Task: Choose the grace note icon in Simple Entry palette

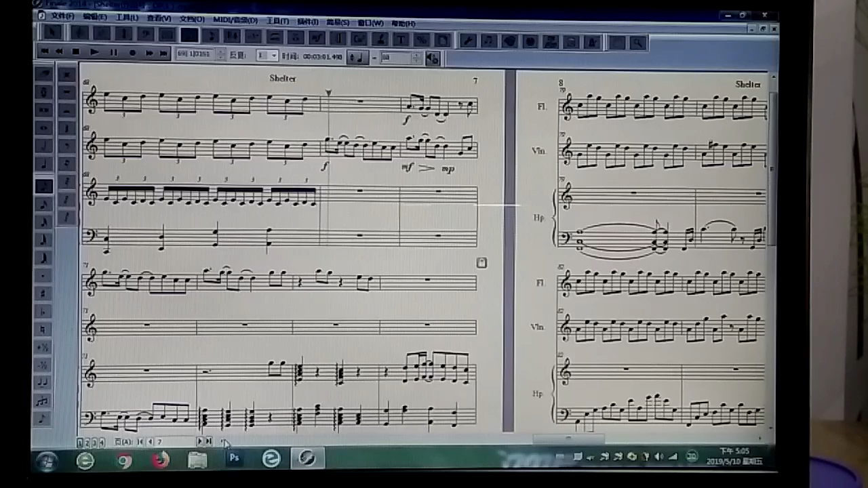Action: tap(43, 419)
